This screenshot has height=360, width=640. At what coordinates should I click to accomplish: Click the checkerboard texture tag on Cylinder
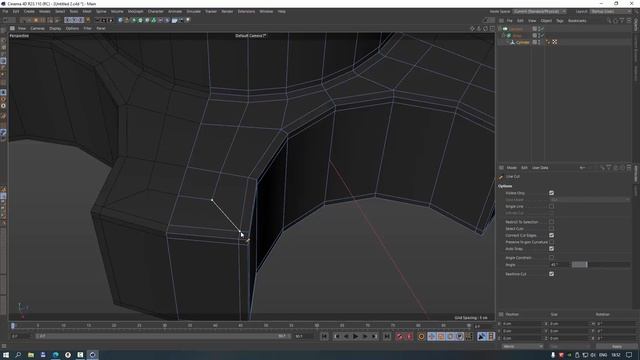click(x=554, y=42)
